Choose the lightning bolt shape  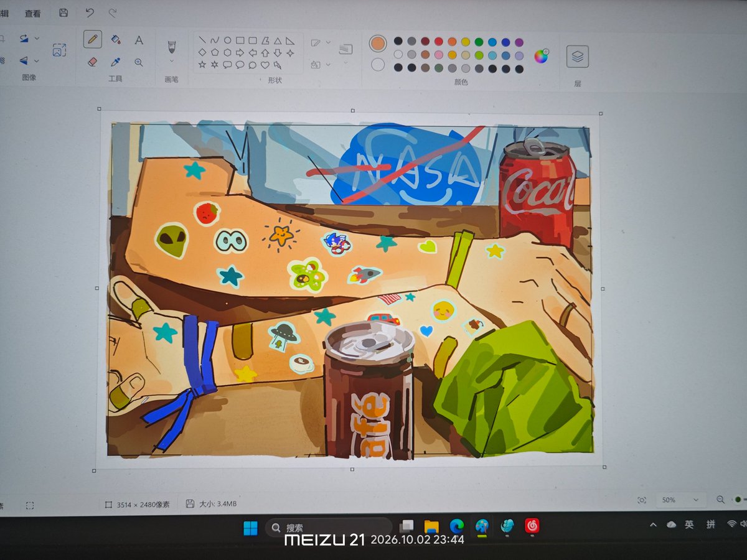278,65
